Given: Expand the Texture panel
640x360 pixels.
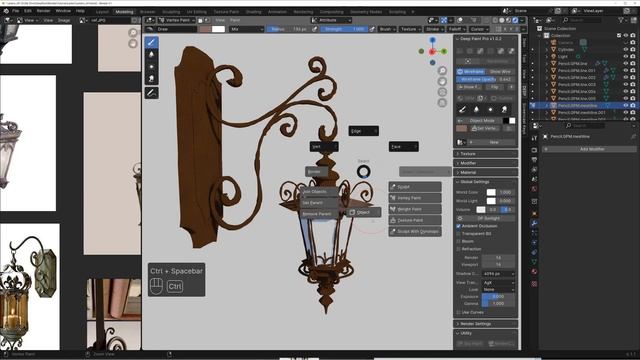Looking at the screenshot, I should click(x=486, y=154).
